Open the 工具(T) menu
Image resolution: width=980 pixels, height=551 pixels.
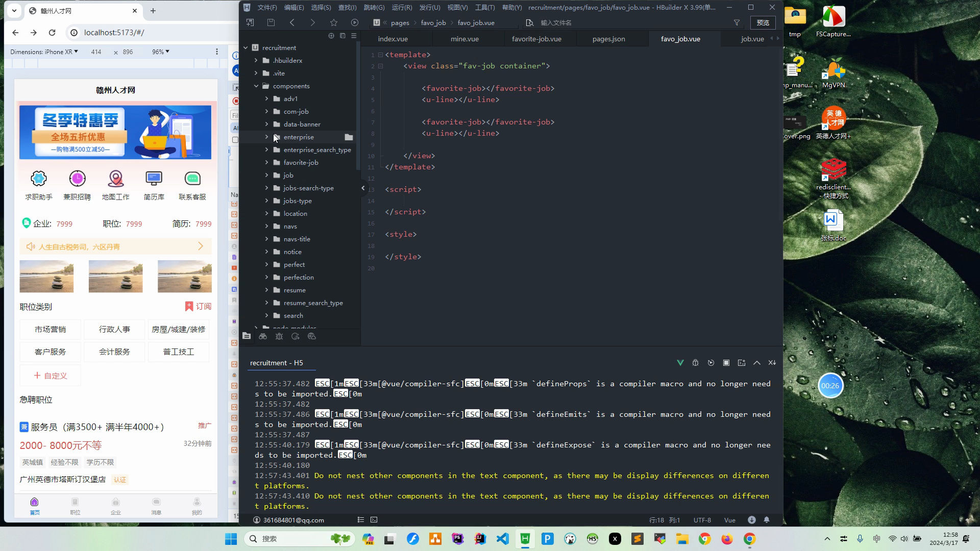pyautogui.click(x=485, y=7)
